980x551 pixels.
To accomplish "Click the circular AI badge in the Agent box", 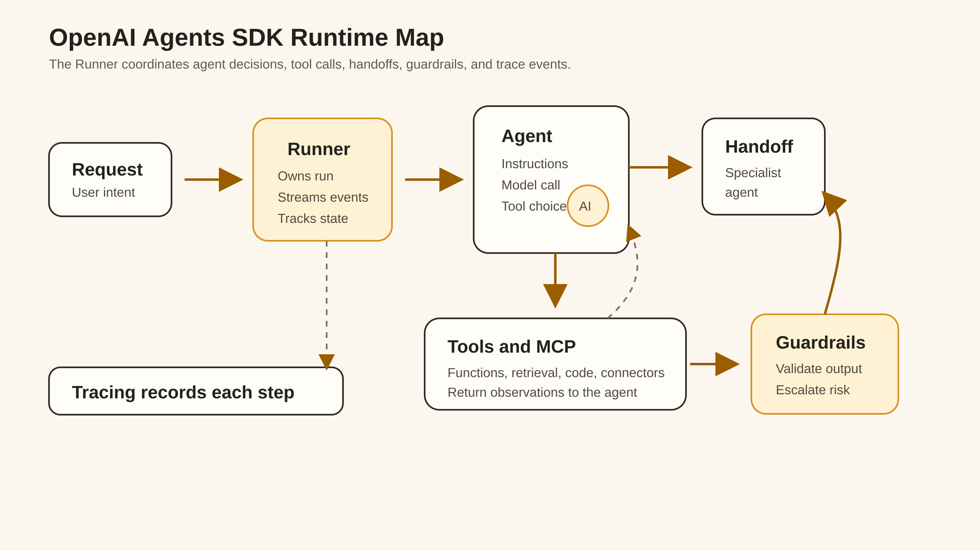I will pos(588,206).
